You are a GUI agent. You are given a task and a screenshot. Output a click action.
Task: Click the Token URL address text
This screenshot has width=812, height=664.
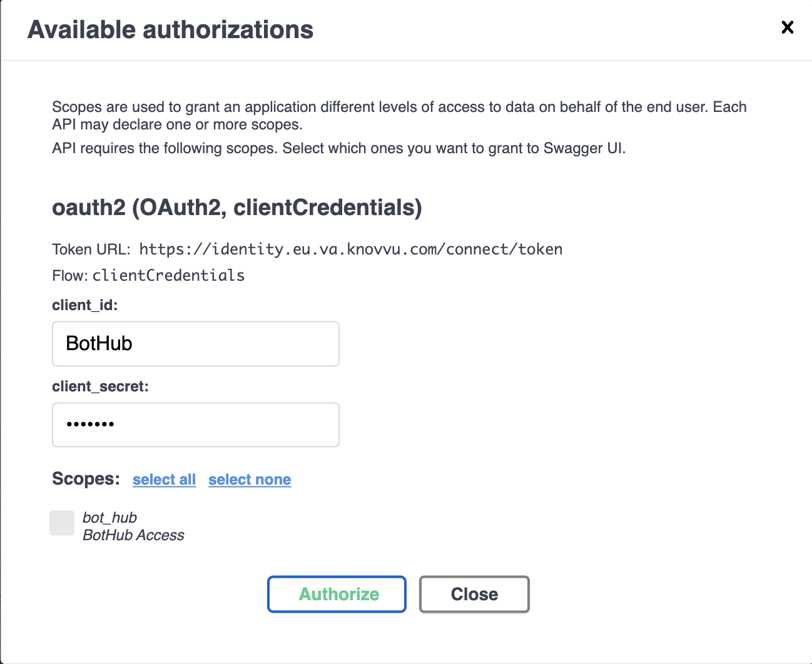click(350, 249)
